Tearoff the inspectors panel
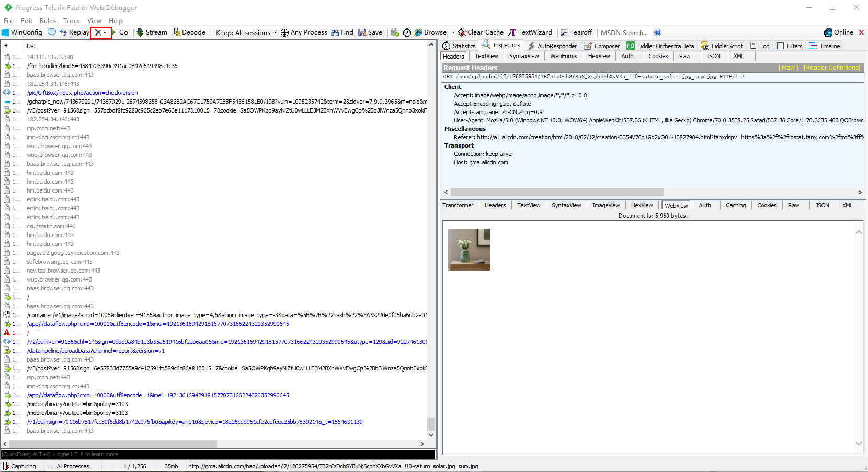The width and height of the screenshot is (868, 472). 576,32
